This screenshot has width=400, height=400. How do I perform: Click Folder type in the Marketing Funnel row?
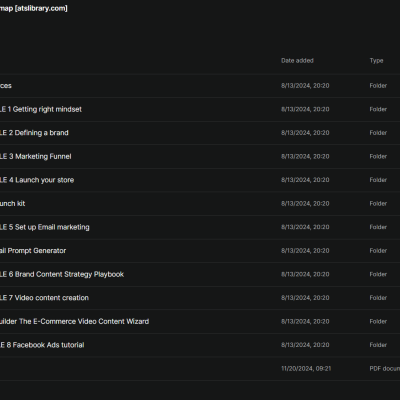[378, 156]
